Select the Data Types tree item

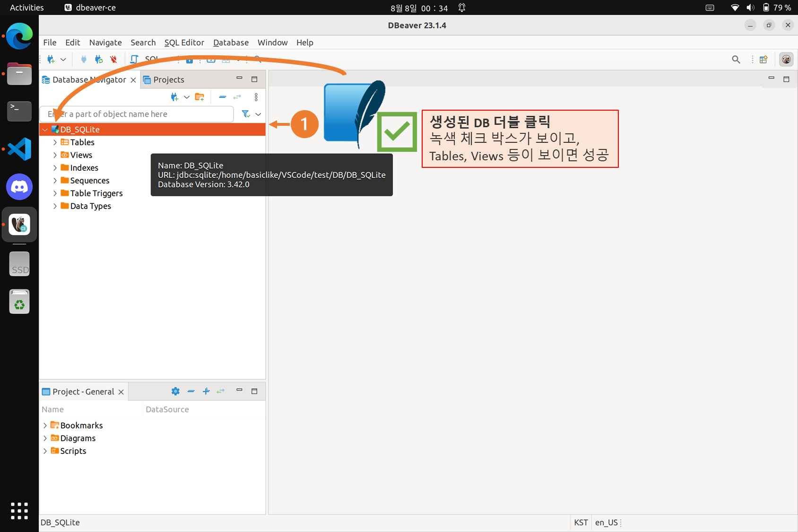[x=91, y=206]
